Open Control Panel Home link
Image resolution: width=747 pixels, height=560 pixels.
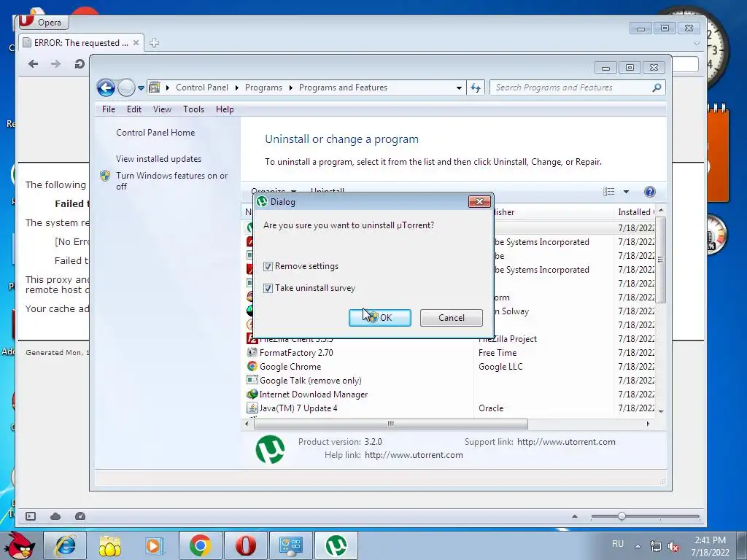(x=155, y=133)
